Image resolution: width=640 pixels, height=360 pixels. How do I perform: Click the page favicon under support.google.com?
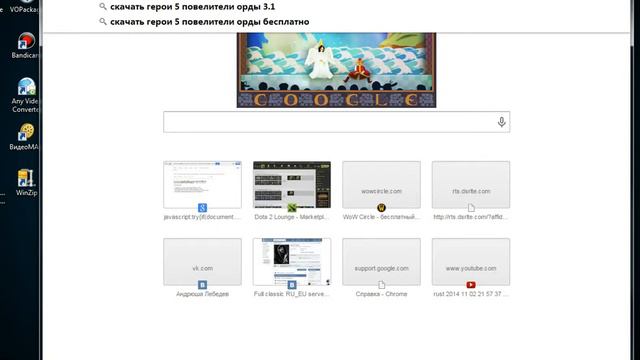click(381, 285)
